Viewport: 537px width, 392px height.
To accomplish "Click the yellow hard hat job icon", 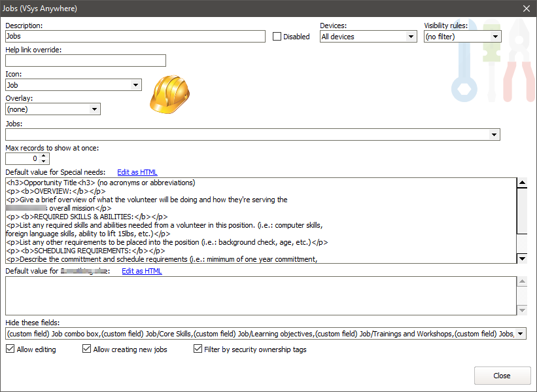I will click(169, 95).
